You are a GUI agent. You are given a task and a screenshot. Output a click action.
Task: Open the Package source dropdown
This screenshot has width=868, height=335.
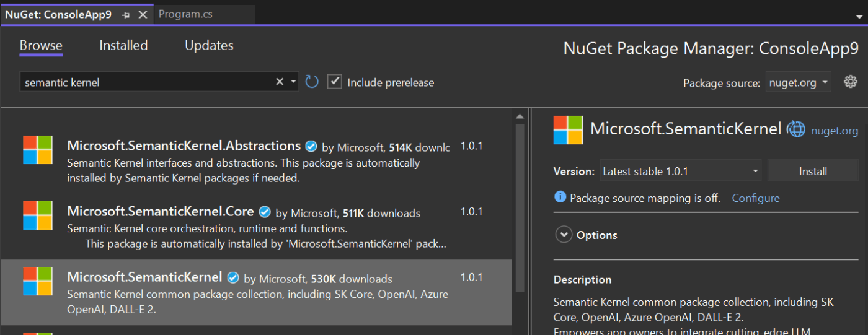pyautogui.click(x=798, y=82)
